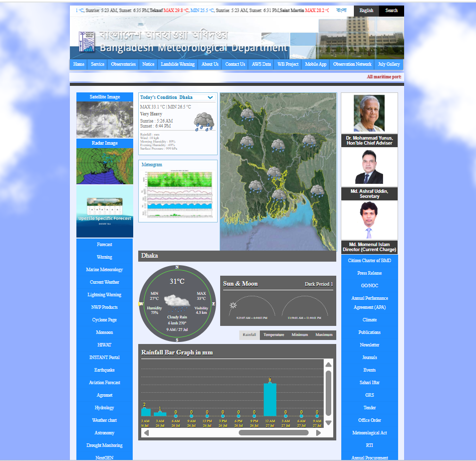The image size is (476, 461).
Task: Open Citizen Charter of BMD link
Action: coord(369,261)
